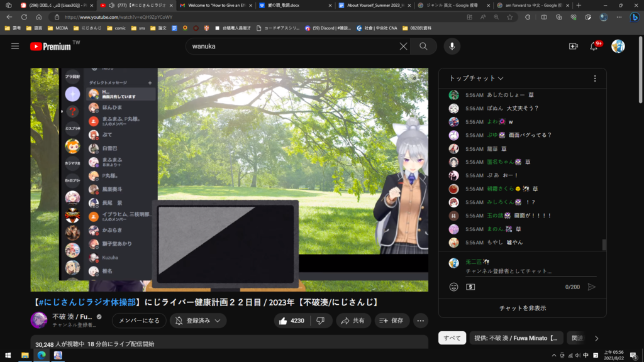The height and width of the screenshot is (362, 644).
Task: Open the browser home page
Action: point(39,17)
